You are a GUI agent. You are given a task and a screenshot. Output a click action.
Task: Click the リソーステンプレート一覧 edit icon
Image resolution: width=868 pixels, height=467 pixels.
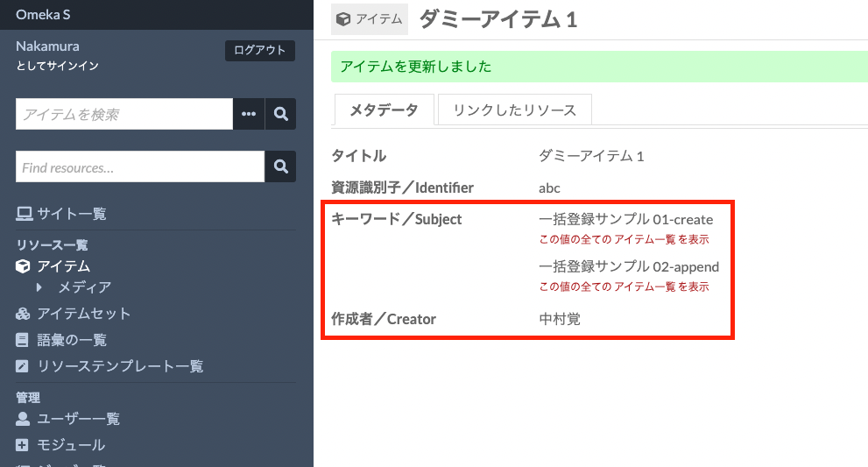tap(22, 366)
